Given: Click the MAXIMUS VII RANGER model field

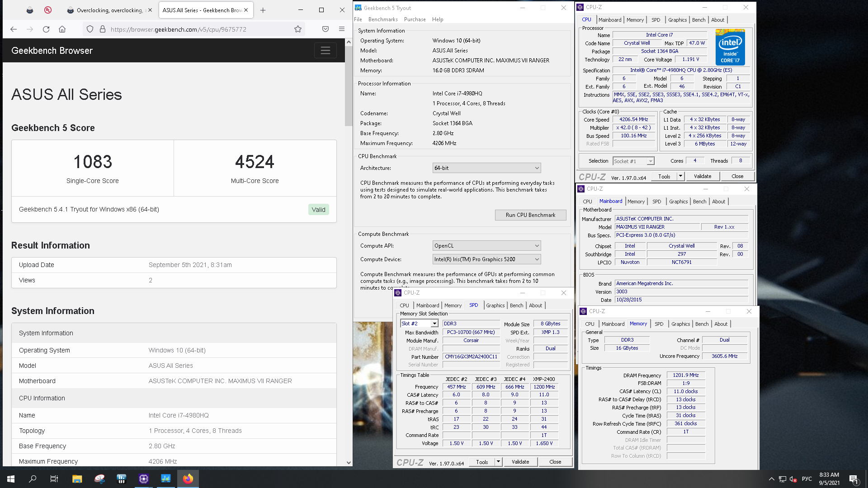Looking at the screenshot, I should (x=657, y=227).
